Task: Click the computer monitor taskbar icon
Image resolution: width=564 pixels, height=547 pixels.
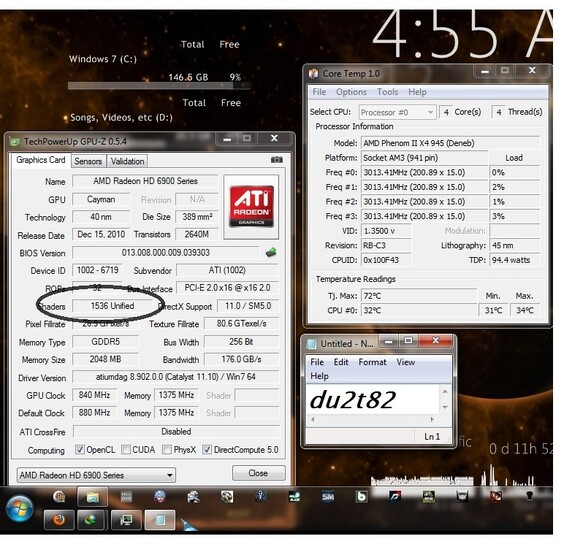Action: [x=126, y=520]
